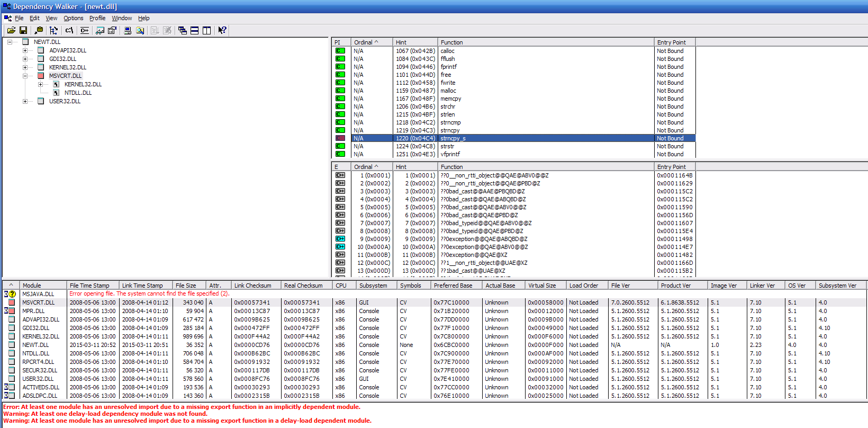Click the Open file toolbar icon
868x428 pixels.
pos(11,31)
